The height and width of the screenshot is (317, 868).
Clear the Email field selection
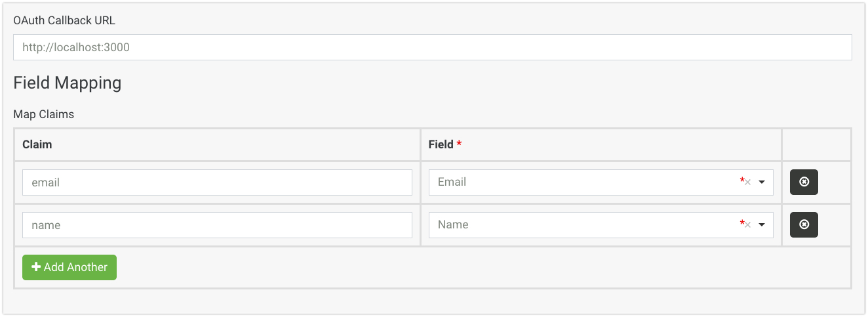[x=748, y=182]
